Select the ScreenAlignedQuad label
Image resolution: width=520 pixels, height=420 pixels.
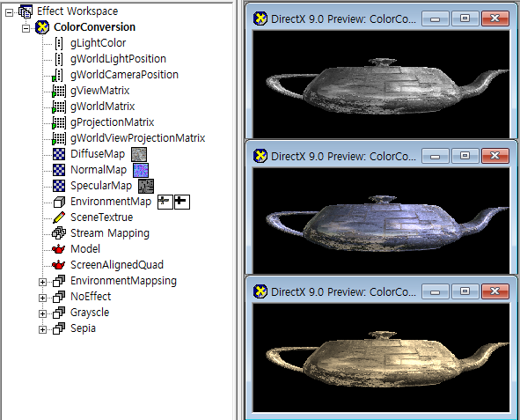[x=117, y=265]
